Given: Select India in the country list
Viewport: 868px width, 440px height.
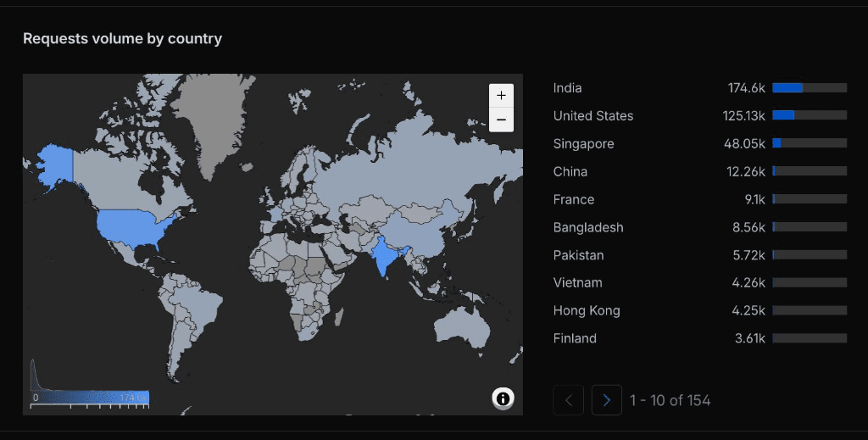Looking at the screenshot, I should tap(567, 88).
